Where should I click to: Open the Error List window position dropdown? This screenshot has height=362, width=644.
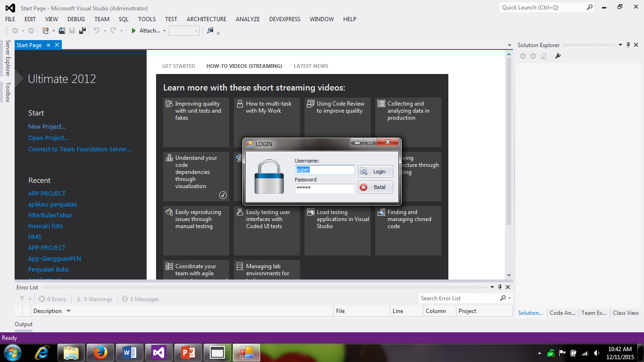pos(492,287)
